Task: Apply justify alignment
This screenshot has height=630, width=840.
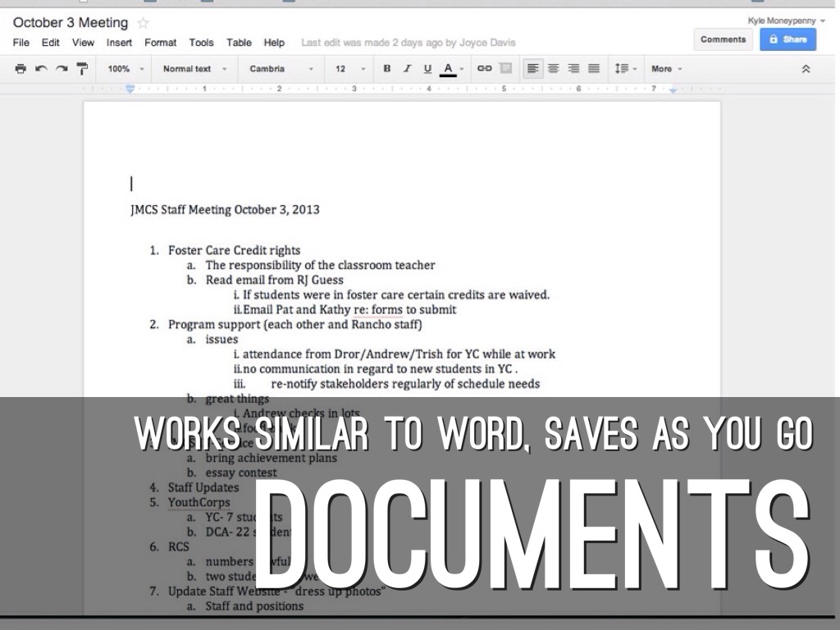Action: pyautogui.click(x=594, y=69)
